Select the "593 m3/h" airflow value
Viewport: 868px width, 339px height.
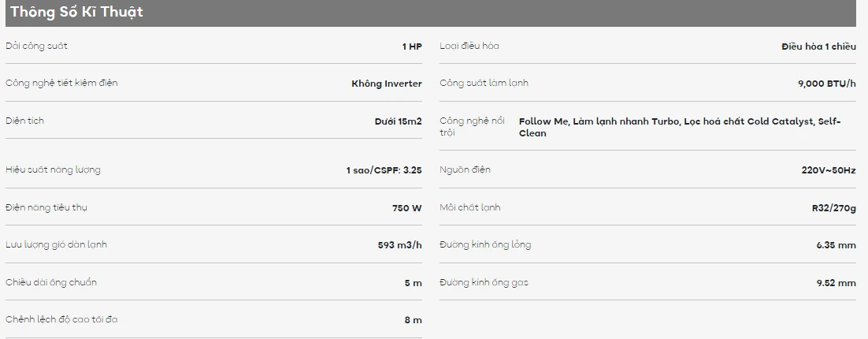click(399, 245)
